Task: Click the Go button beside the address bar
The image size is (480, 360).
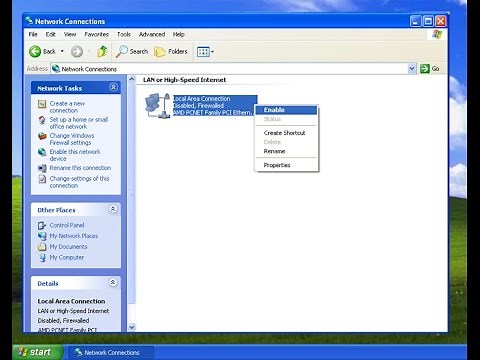Action: click(430, 69)
